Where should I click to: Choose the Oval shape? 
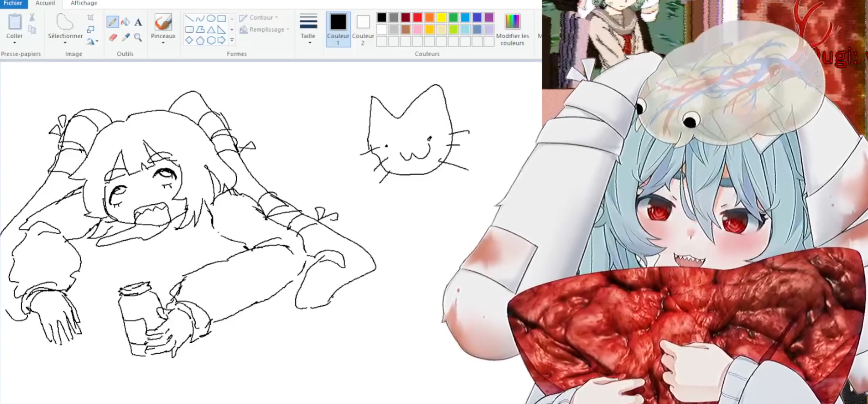pos(211,19)
